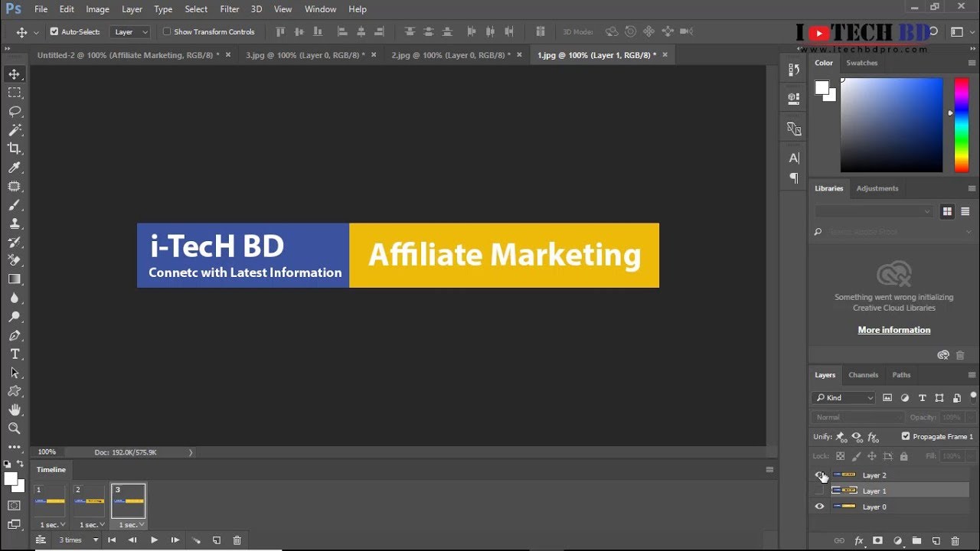The width and height of the screenshot is (980, 551).
Task: Hide Layer 0 visibility
Action: click(x=820, y=507)
